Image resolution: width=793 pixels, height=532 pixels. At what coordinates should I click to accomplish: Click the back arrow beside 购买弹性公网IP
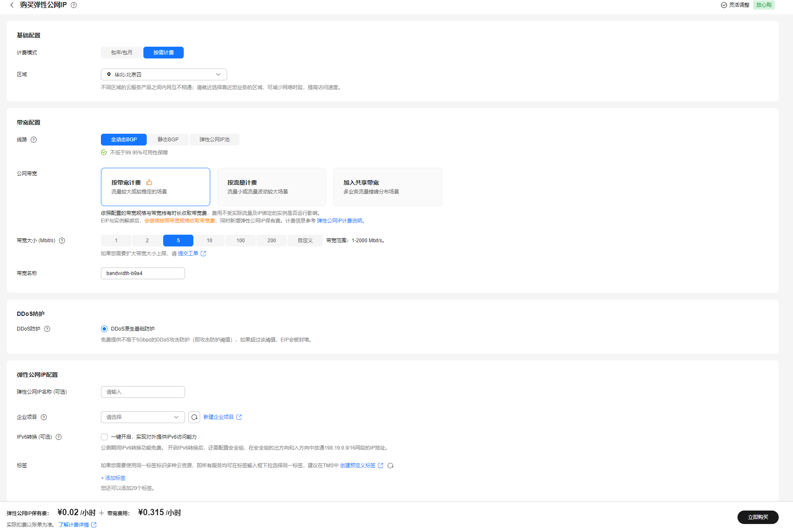12,5
